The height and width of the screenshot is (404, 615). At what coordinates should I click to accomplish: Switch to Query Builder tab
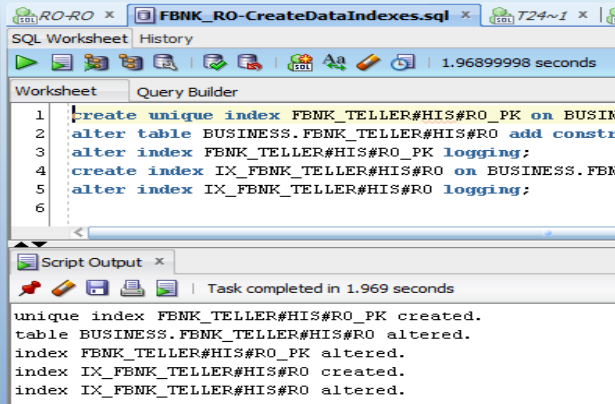point(187,92)
